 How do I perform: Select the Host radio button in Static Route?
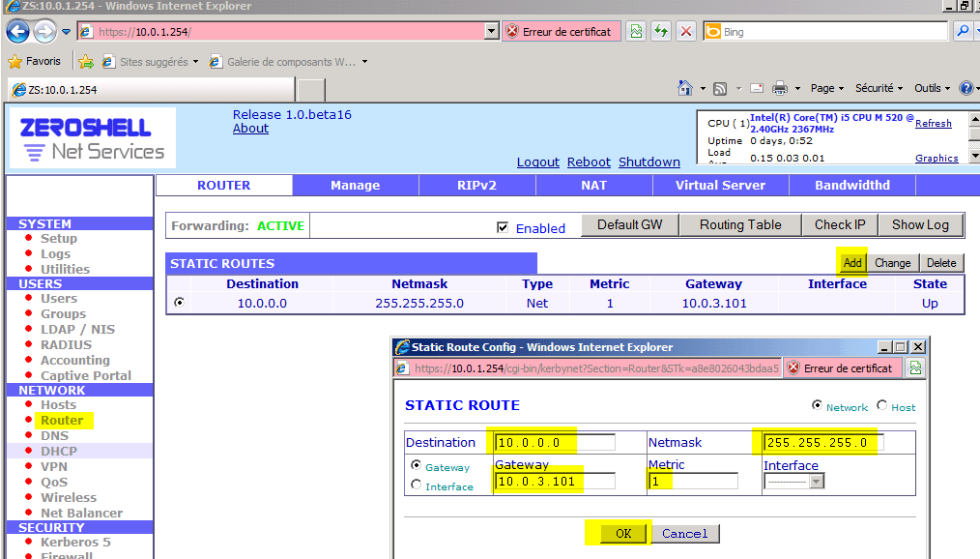(x=881, y=405)
